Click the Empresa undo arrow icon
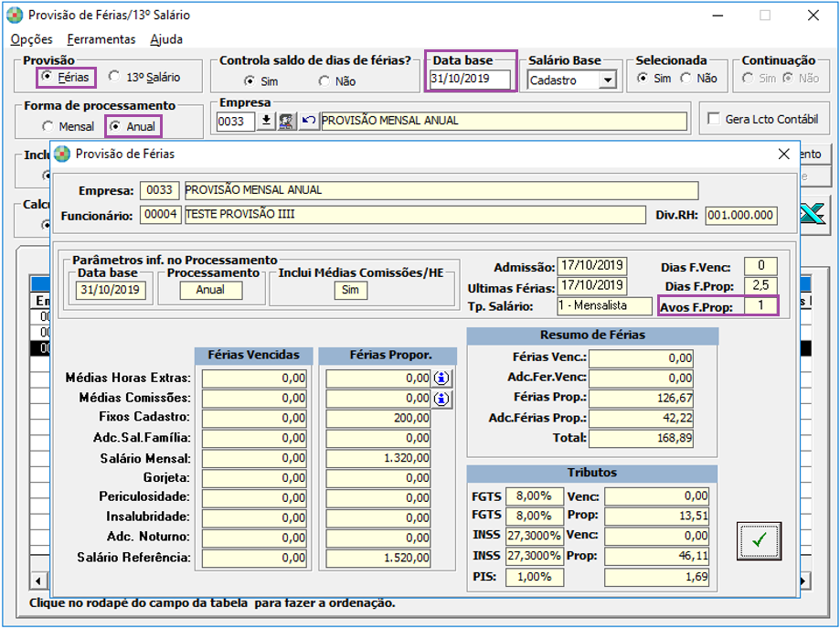The width and height of the screenshot is (840, 629). [309, 121]
